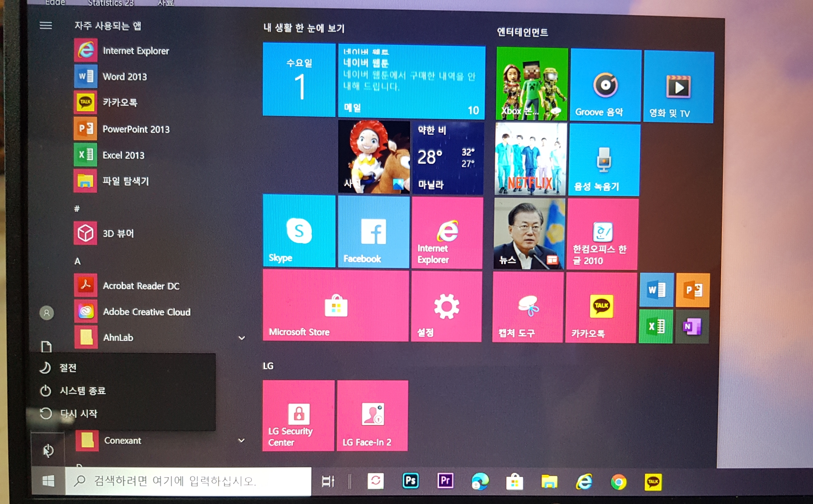
Task: Click the small OneNote tile
Action: point(692,327)
